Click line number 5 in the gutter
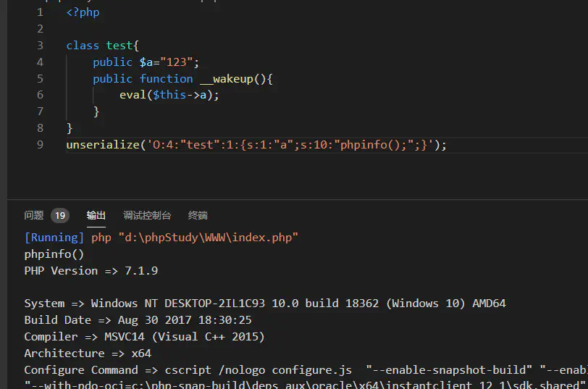 [40, 79]
